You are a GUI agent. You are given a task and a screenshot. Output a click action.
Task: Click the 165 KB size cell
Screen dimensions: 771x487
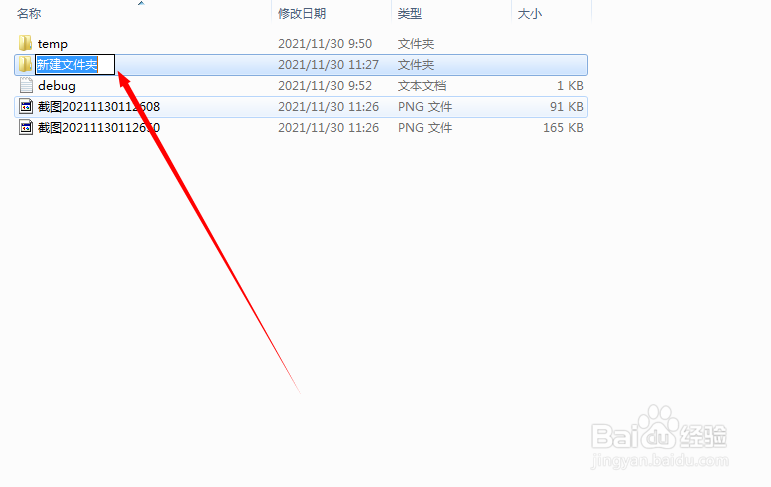click(563, 128)
